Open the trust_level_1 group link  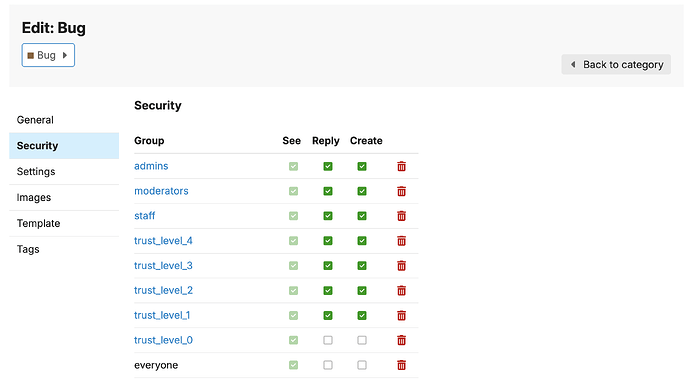[x=162, y=315]
